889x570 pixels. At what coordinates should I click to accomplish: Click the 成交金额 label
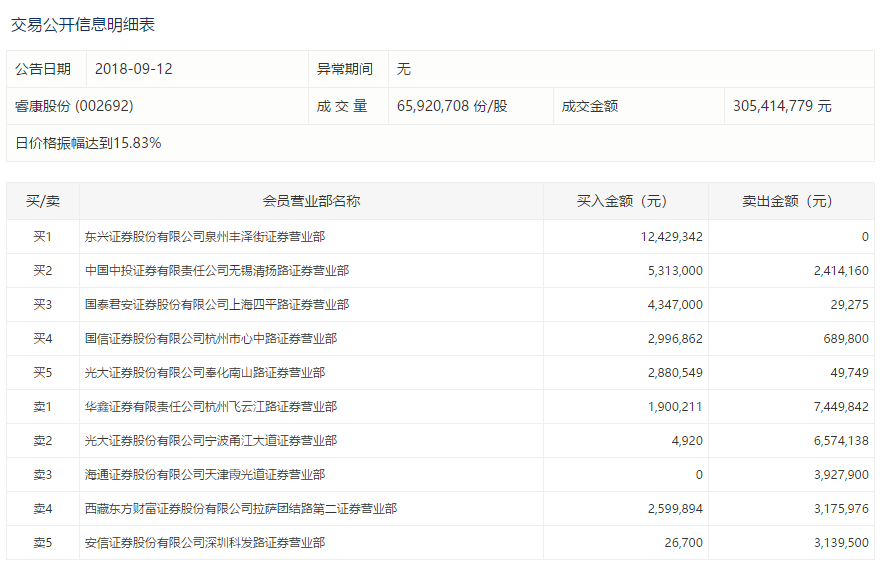[x=590, y=106]
